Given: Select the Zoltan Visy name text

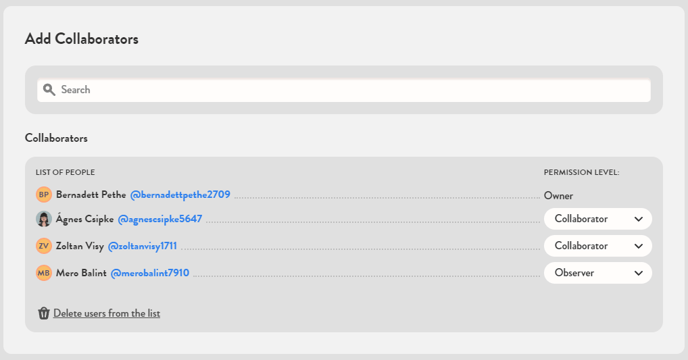Looking at the screenshot, I should point(80,246).
